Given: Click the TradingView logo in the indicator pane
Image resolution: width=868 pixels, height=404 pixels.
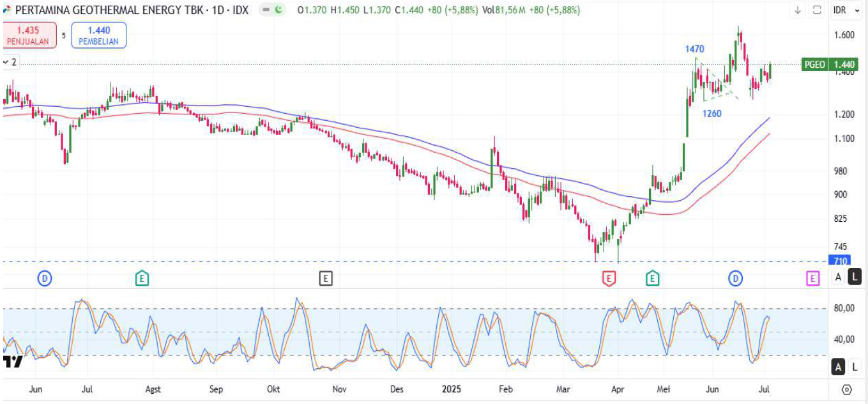Looking at the screenshot, I should coord(13,362).
